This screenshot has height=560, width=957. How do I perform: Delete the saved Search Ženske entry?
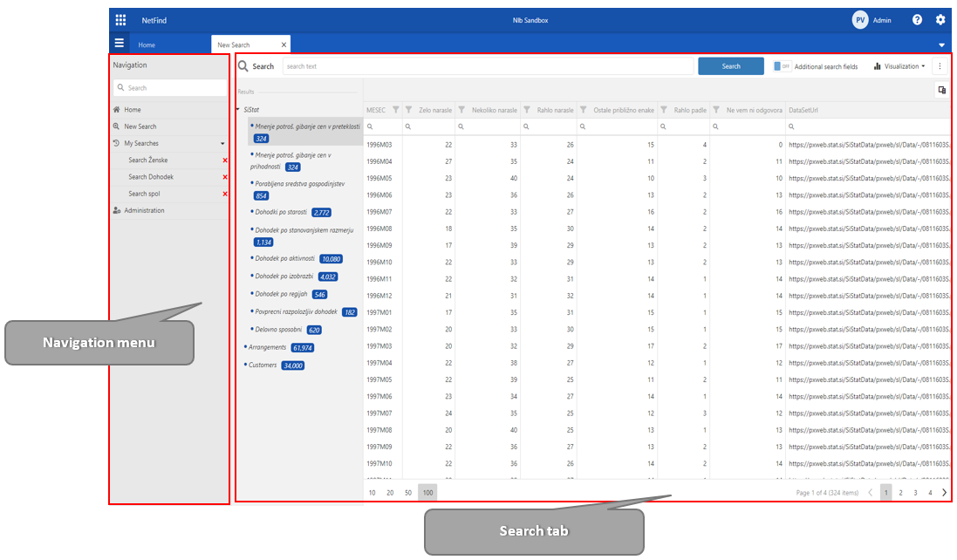pyautogui.click(x=224, y=160)
